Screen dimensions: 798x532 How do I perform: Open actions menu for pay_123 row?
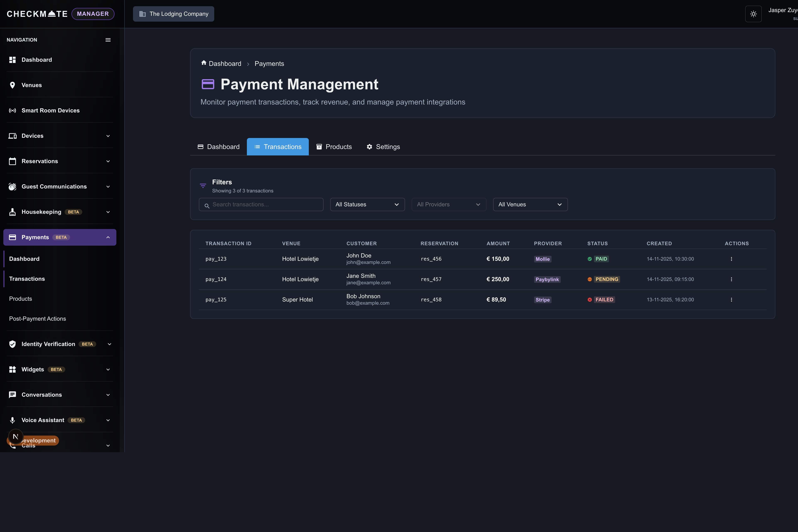coord(731,259)
